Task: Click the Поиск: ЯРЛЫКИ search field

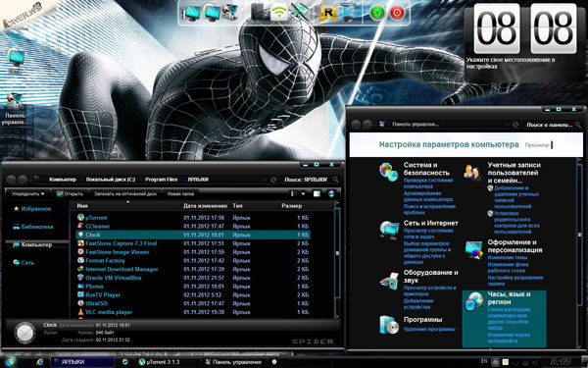Action: 312,180
